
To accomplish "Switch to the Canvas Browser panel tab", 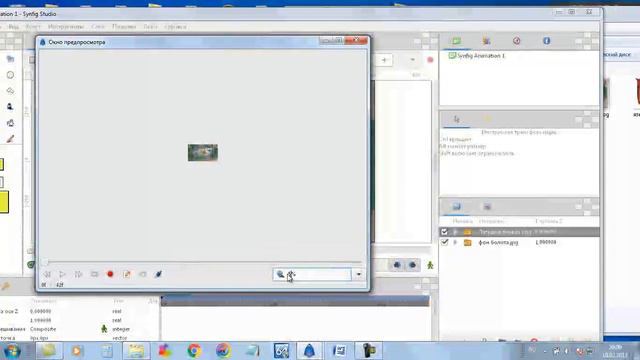I will pyautogui.click(x=456, y=41).
